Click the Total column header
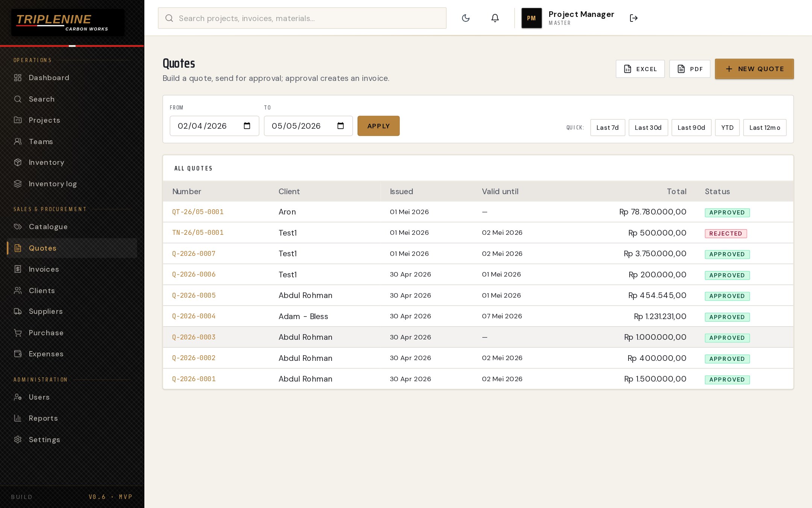The height and width of the screenshot is (508, 812). click(x=677, y=192)
